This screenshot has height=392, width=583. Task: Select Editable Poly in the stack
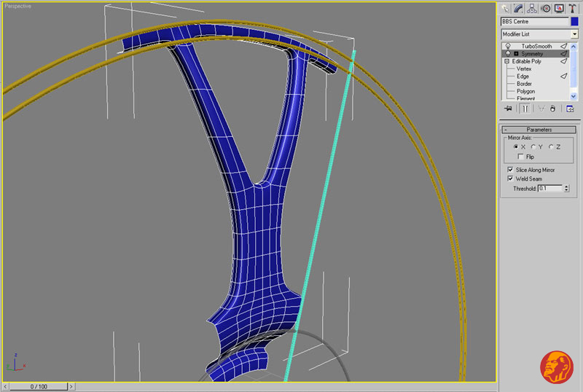[526, 61]
